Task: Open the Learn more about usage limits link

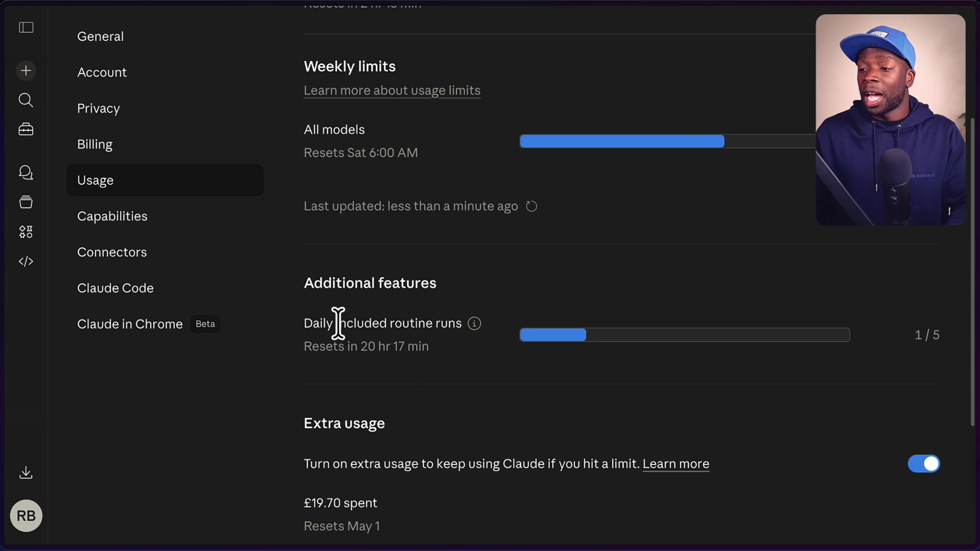Action: [392, 90]
